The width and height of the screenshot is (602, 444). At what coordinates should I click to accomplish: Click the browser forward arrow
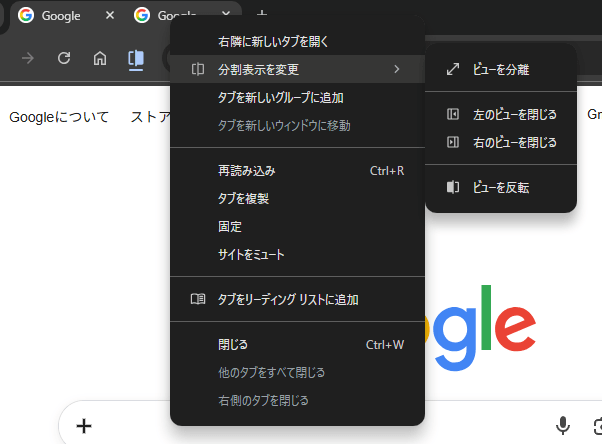coord(28,58)
